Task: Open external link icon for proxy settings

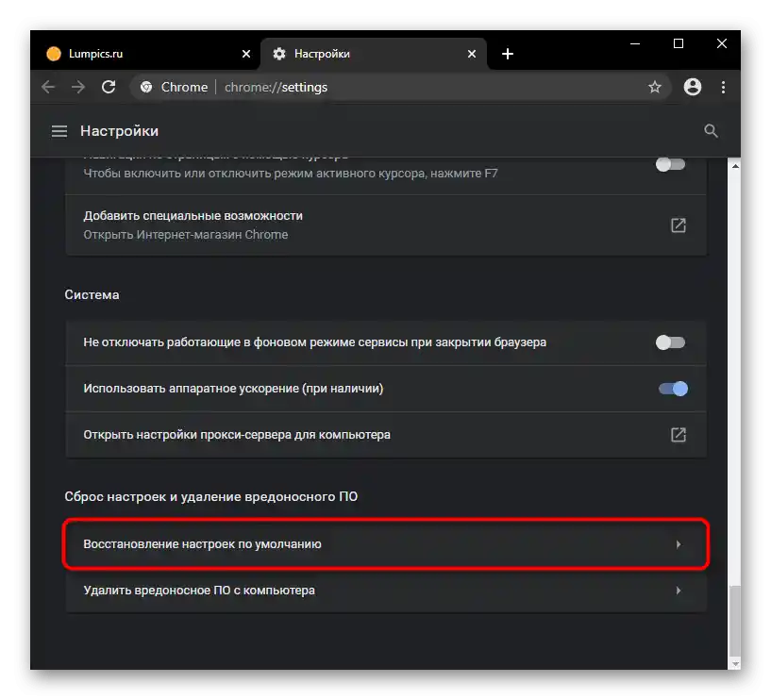Action: click(679, 435)
